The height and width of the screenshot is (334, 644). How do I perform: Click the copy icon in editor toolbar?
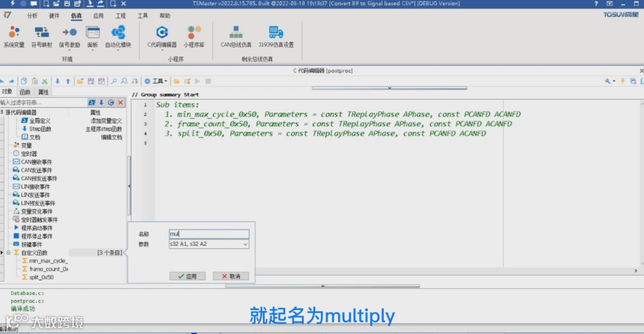tap(24, 81)
